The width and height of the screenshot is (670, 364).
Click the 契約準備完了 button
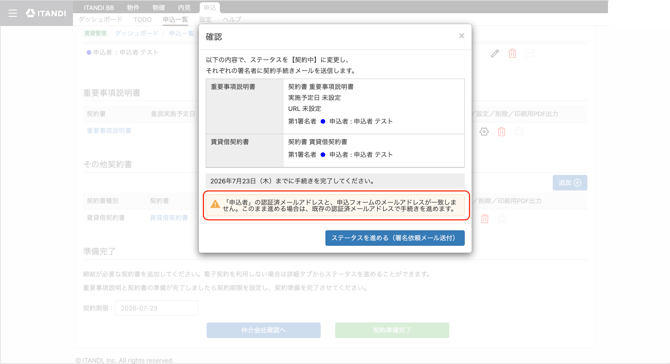click(x=392, y=330)
